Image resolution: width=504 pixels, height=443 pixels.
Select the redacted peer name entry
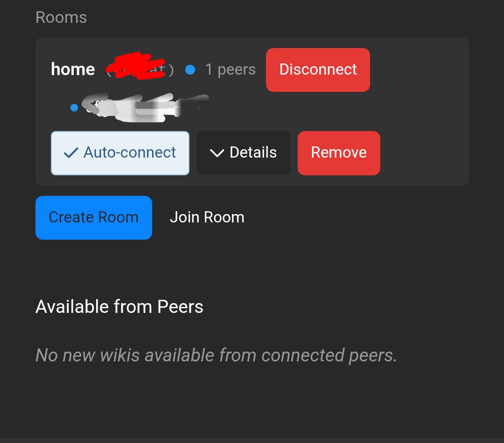point(145,107)
